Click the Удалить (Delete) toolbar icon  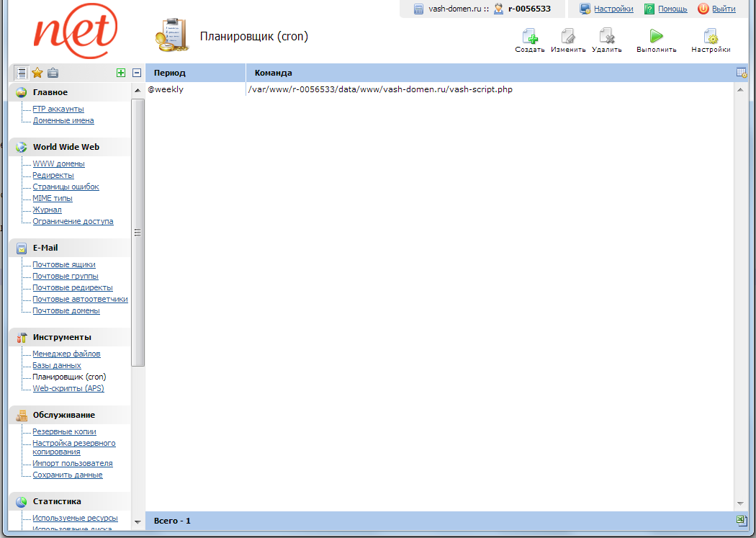click(606, 37)
